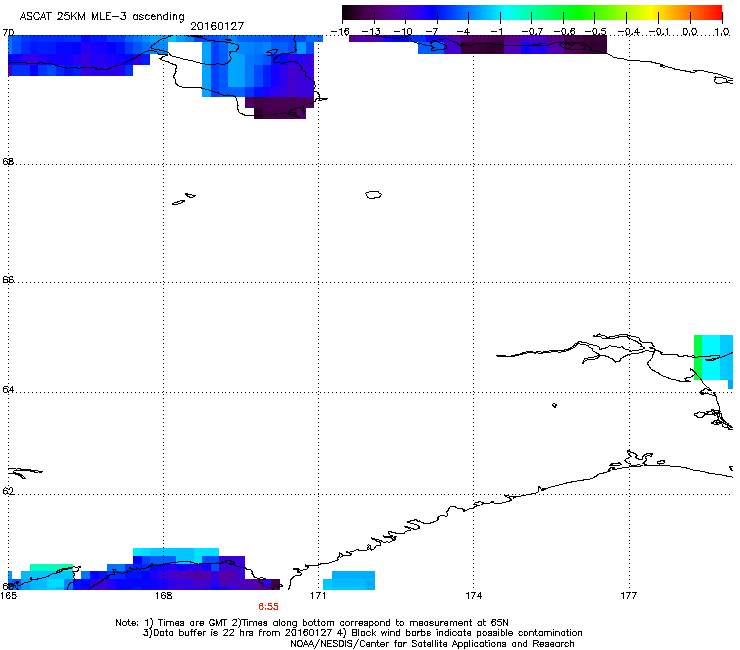Image resolution: width=740 pixels, height=650 pixels.
Task: Click the color bar label -16
Action: click(340, 32)
